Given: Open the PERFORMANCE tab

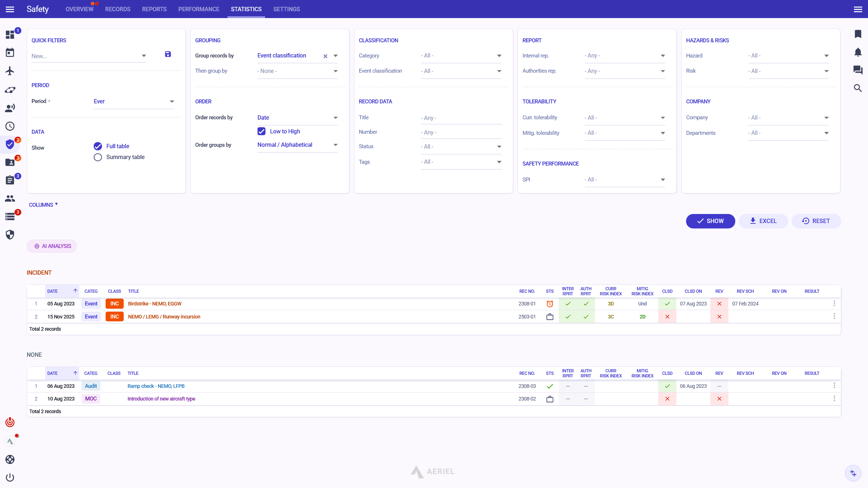Looking at the screenshot, I should (x=199, y=9).
